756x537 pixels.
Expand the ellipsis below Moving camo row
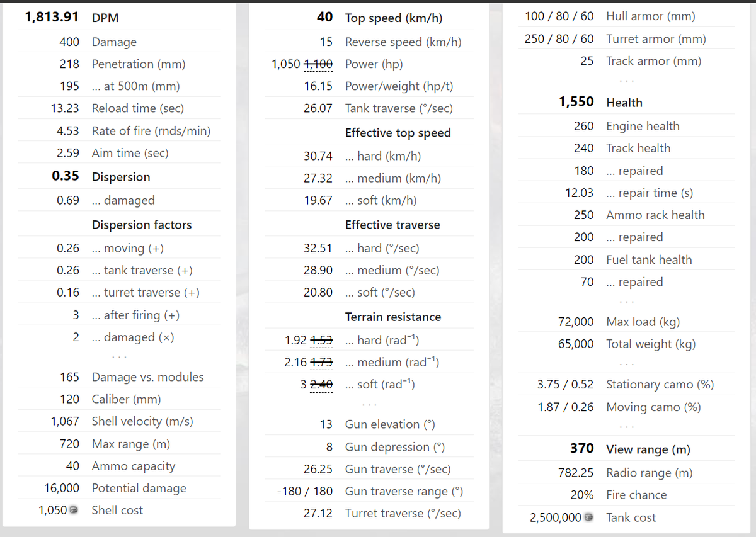coord(626,427)
